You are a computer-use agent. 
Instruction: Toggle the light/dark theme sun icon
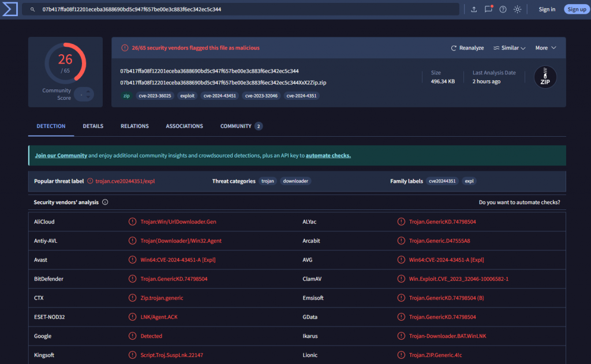point(517,9)
